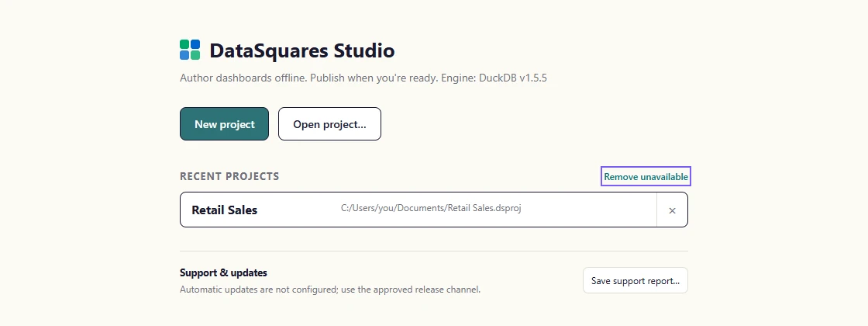Click the DataSquares Studio title text

point(301,50)
